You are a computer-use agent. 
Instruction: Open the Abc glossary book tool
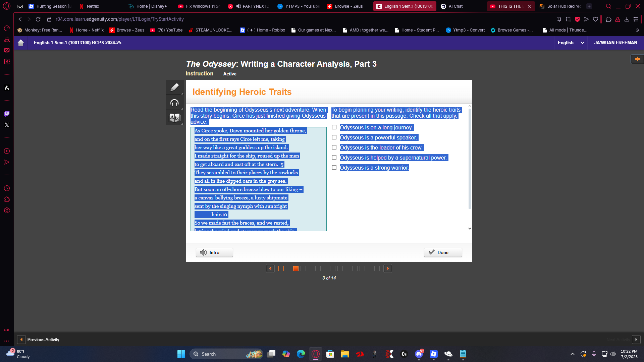coord(174,118)
